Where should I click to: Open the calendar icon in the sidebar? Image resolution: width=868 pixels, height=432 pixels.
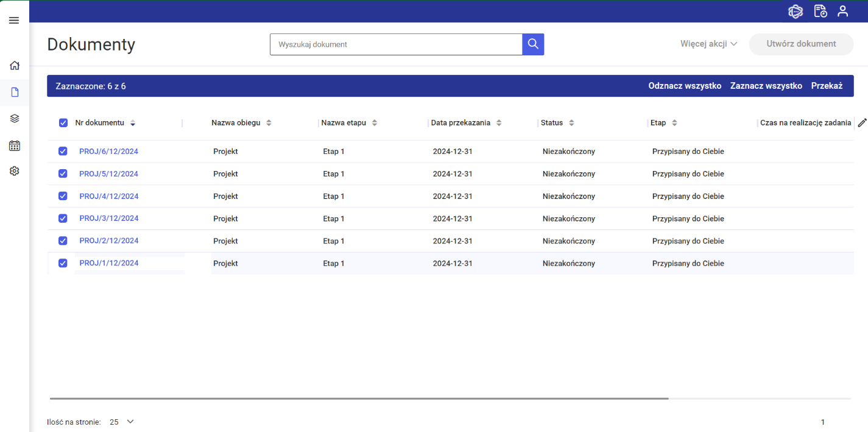coord(15,145)
